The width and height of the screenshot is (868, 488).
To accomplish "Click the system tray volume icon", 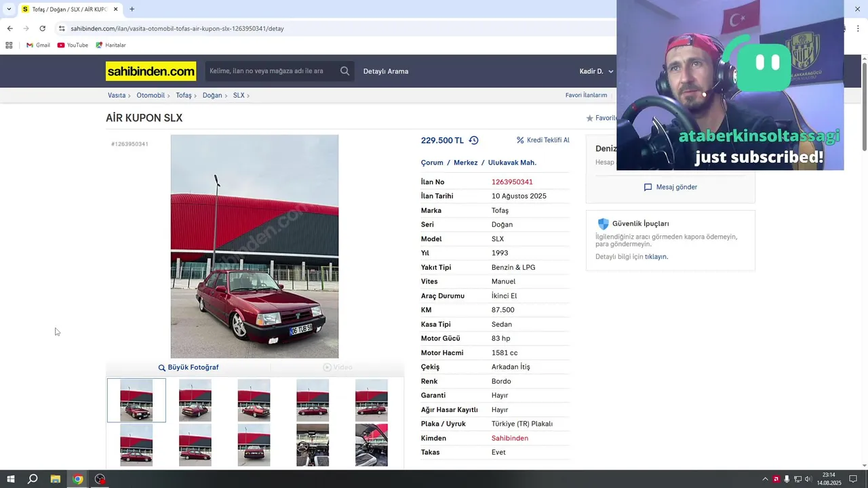I will click(808, 479).
